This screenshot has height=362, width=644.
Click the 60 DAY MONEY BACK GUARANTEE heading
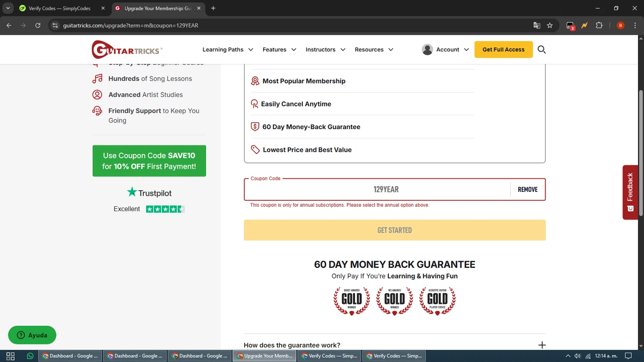tap(395, 265)
